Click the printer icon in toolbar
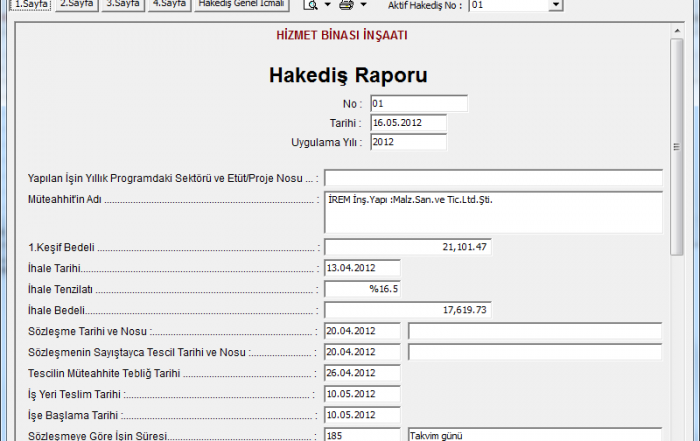The height and width of the screenshot is (441, 700). [x=346, y=5]
